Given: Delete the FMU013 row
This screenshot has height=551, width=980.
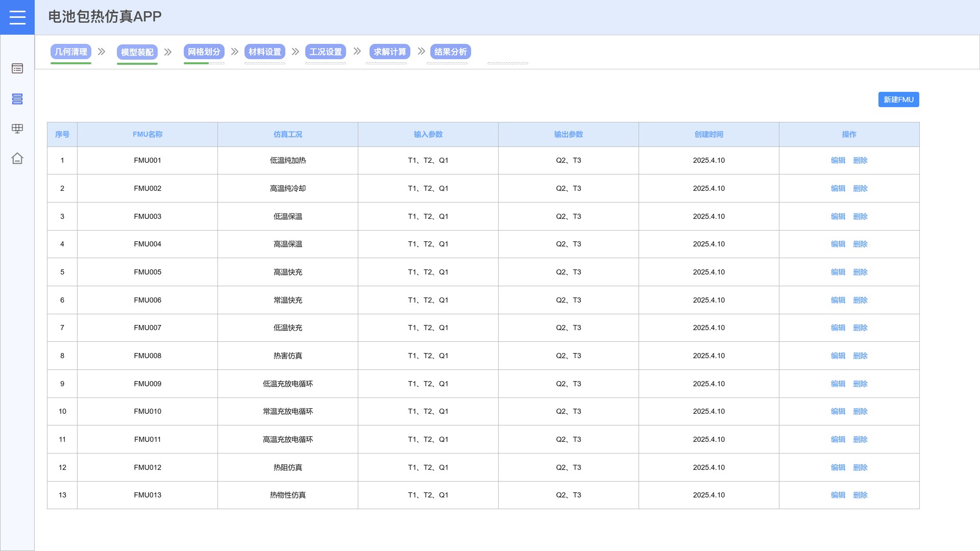Looking at the screenshot, I should pyautogui.click(x=861, y=495).
